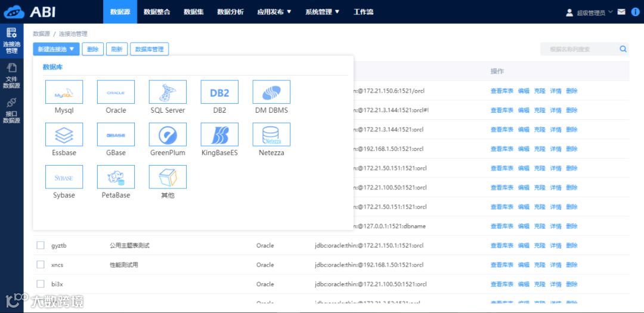Select the Mysql database icon
644x313 pixels.
64,92
